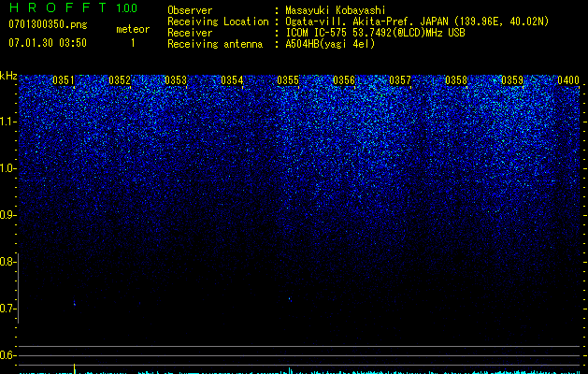
Task: Click the meteor count value 1
Action: coord(133,43)
